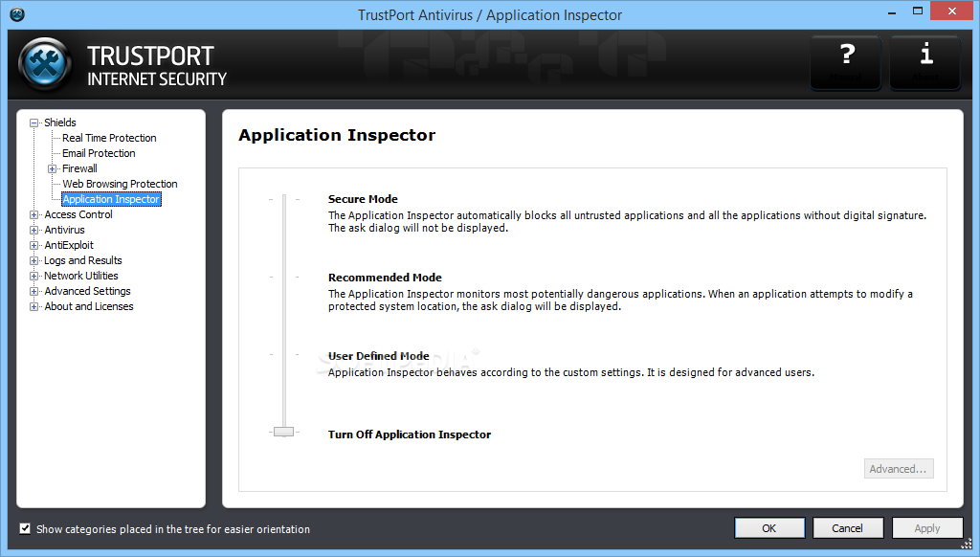Set slider to Recommended Mode tick
980x557 pixels.
click(283, 277)
